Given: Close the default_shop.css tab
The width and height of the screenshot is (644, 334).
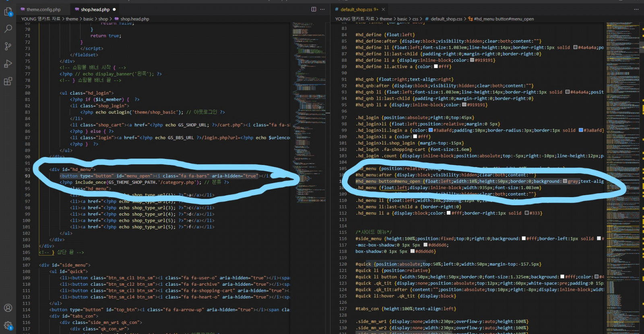Looking at the screenshot, I should tap(384, 9).
